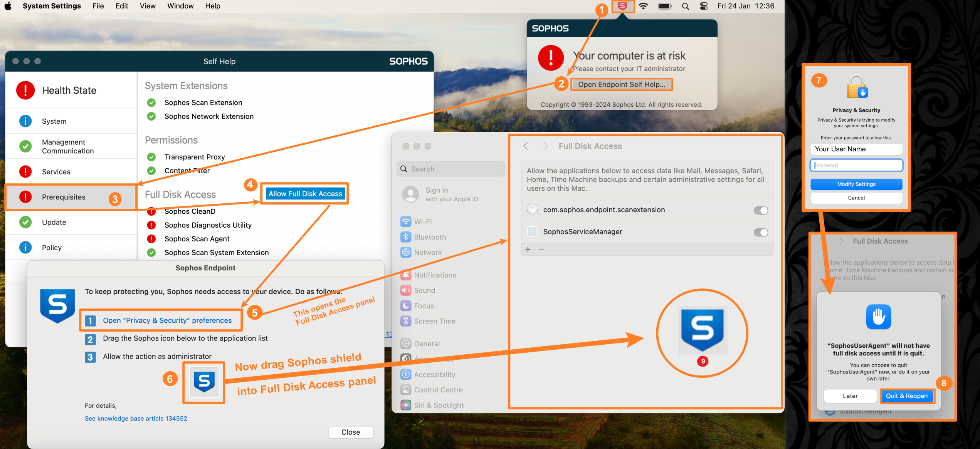
Task: Open knowledge base article 134552 link
Action: coord(136,418)
